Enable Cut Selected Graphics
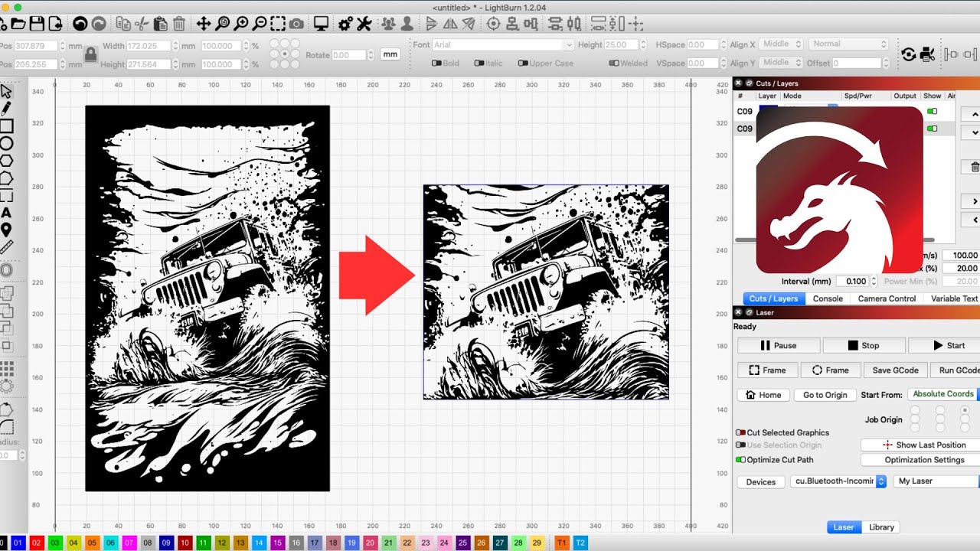This screenshot has height=551, width=980. click(740, 433)
